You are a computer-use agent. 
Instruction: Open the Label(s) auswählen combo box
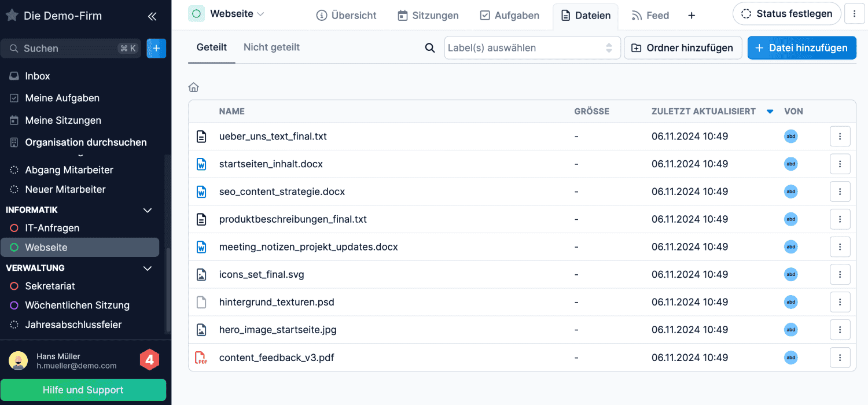[532, 48]
